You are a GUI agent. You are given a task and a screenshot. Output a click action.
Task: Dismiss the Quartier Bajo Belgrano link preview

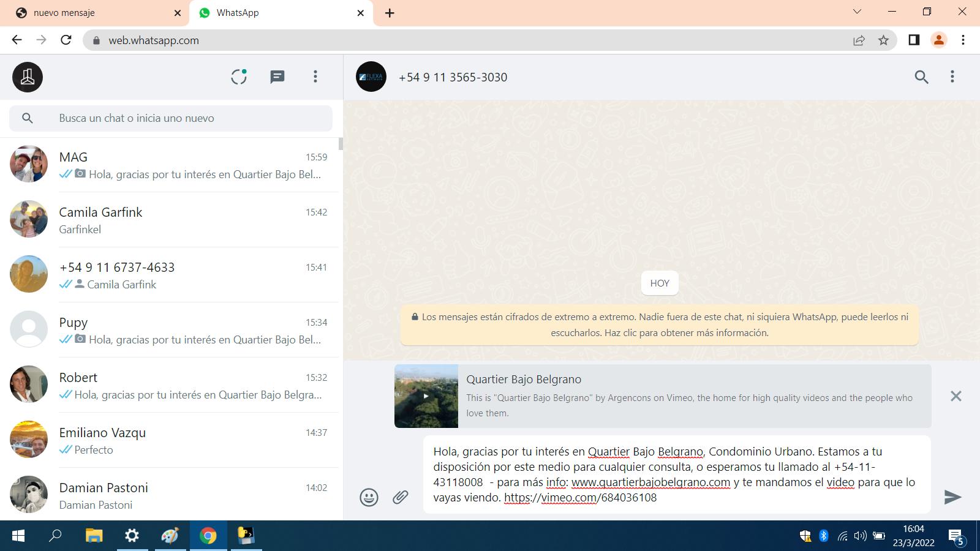[x=956, y=396]
